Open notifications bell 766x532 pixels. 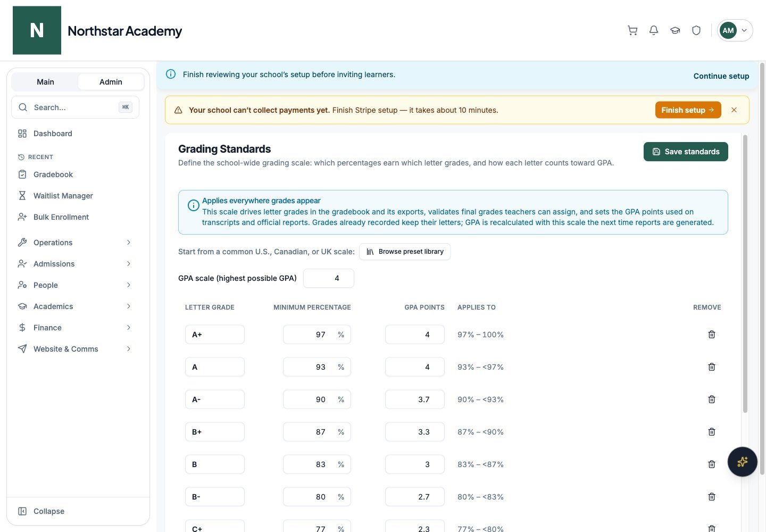click(x=654, y=30)
